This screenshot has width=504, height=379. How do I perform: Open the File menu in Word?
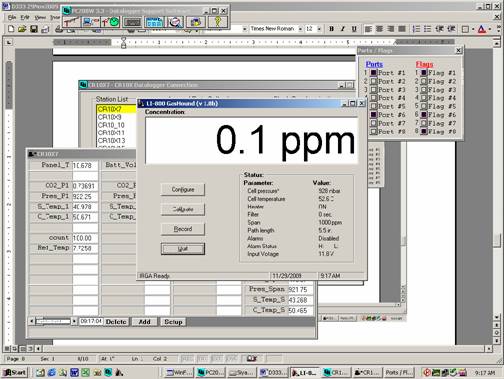12,17
